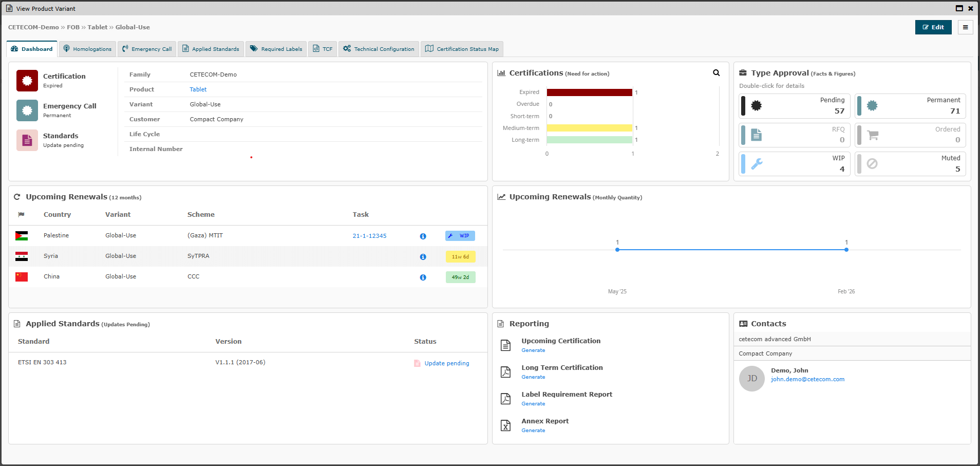Open the hamburger menu next to Edit

(x=965, y=27)
